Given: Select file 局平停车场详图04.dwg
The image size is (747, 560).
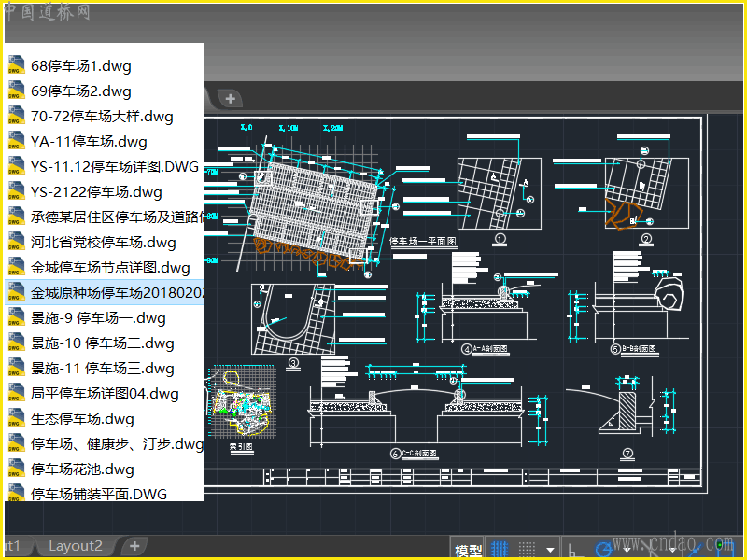Looking at the screenshot, I should [105, 393].
